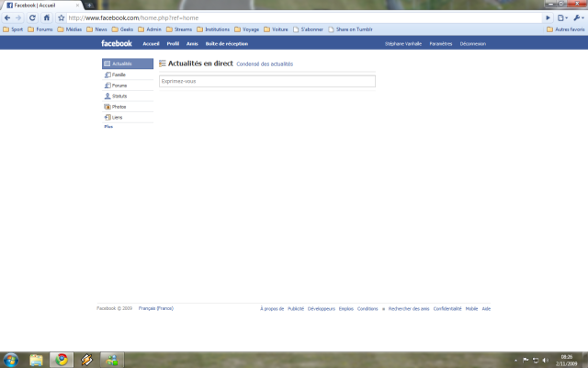
Task: Open the browser home page icon
Action: pos(47,17)
